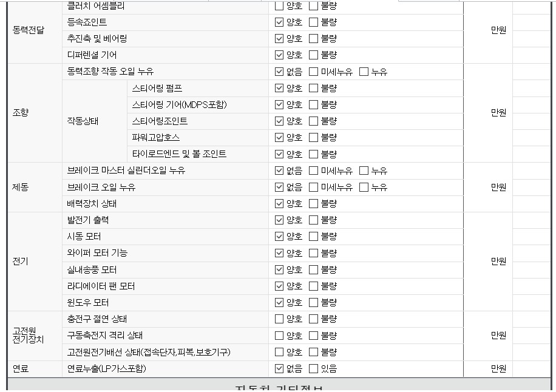Mark 발전기 출력 as 불량
556x392 pixels.
(x=313, y=220)
